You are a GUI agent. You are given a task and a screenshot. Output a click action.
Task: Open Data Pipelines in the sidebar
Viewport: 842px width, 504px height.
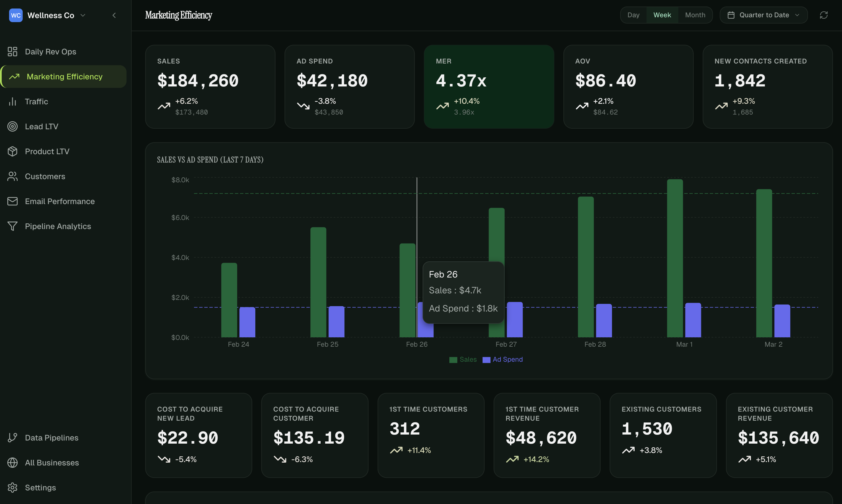[64, 438]
